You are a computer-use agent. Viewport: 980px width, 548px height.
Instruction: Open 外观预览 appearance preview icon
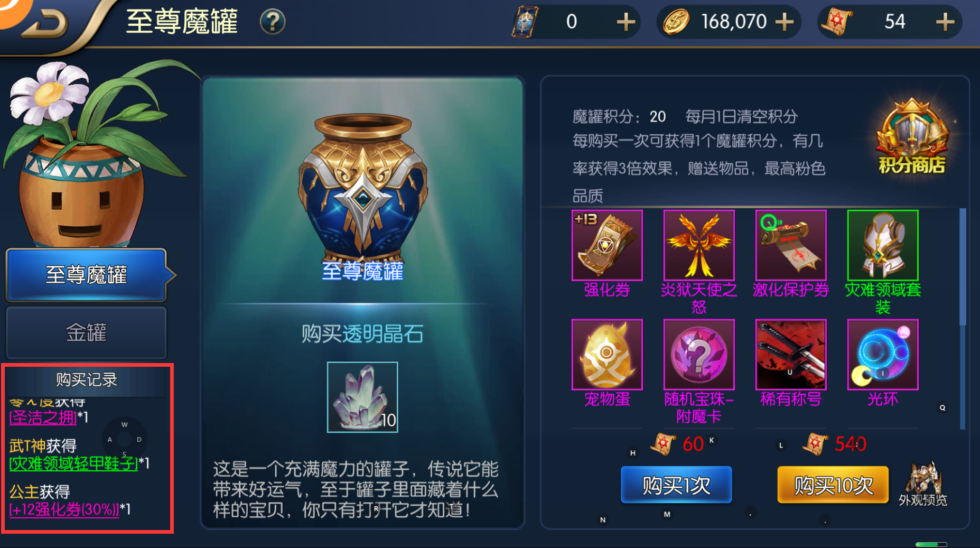[923, 484]
